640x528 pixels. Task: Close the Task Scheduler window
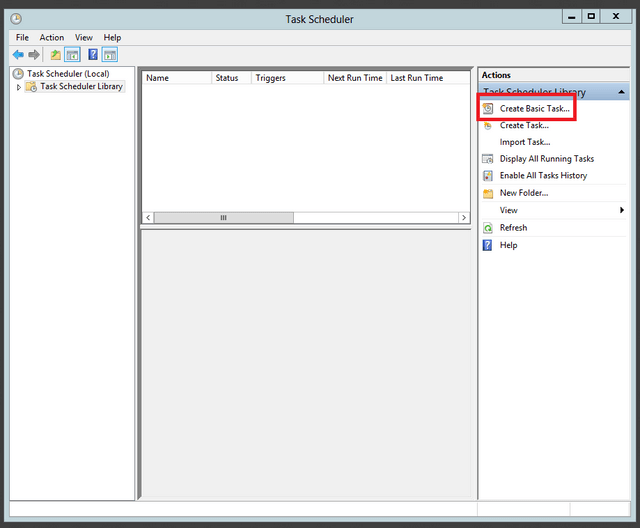[x=616, y=17]
